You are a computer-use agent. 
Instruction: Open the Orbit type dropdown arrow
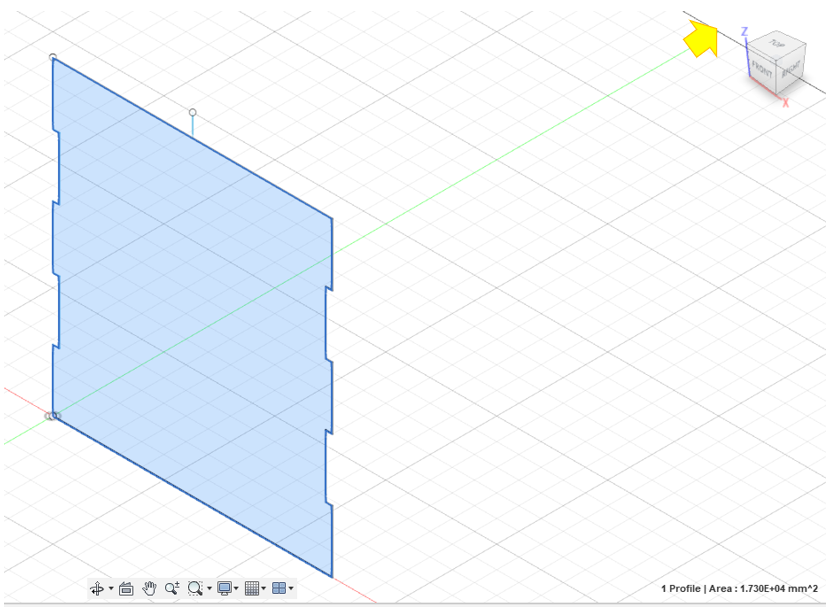pyautogui.click(x=111, y=588)
